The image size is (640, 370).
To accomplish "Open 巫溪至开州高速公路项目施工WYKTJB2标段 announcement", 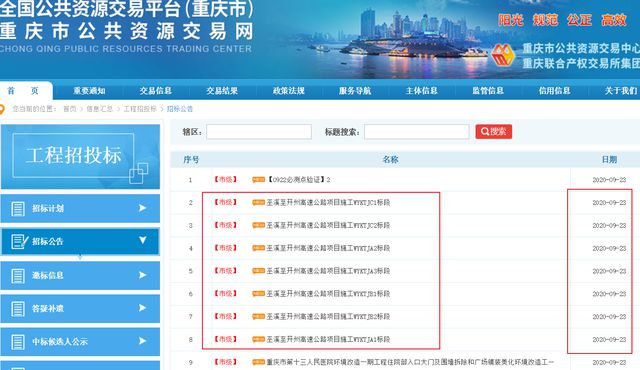I will (x=328, y=317).
